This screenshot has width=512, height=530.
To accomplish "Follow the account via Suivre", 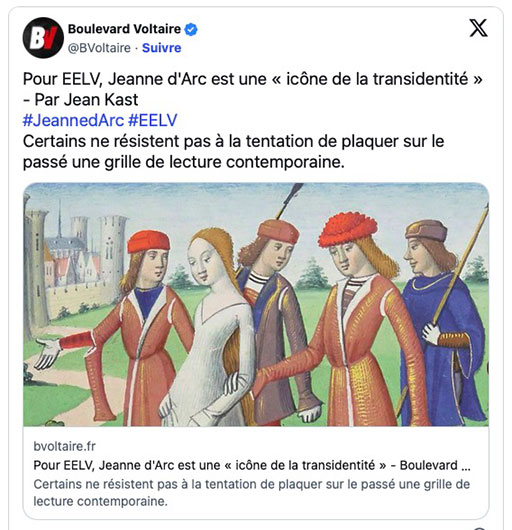I will [162, 48].
